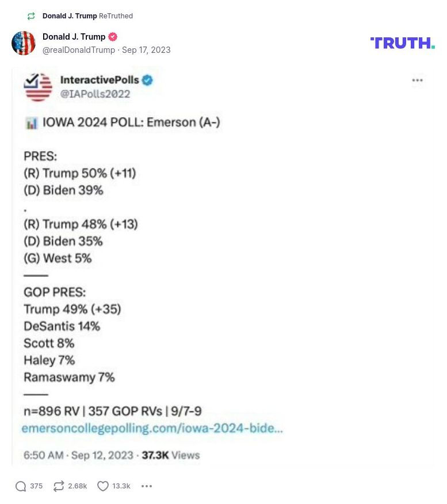
Task: Select the Donald J. Trump name at top
Action: pyautogui.click(x=74, y=36)
